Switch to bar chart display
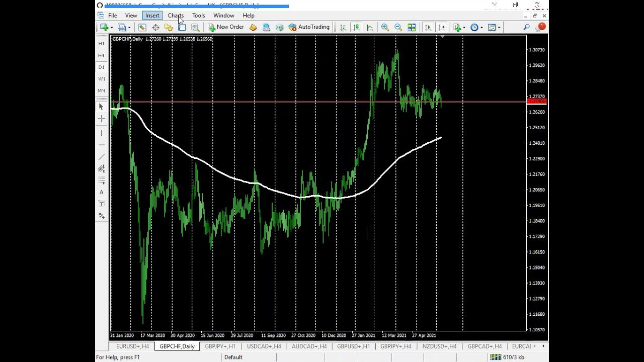 click(x=343, y=27)
